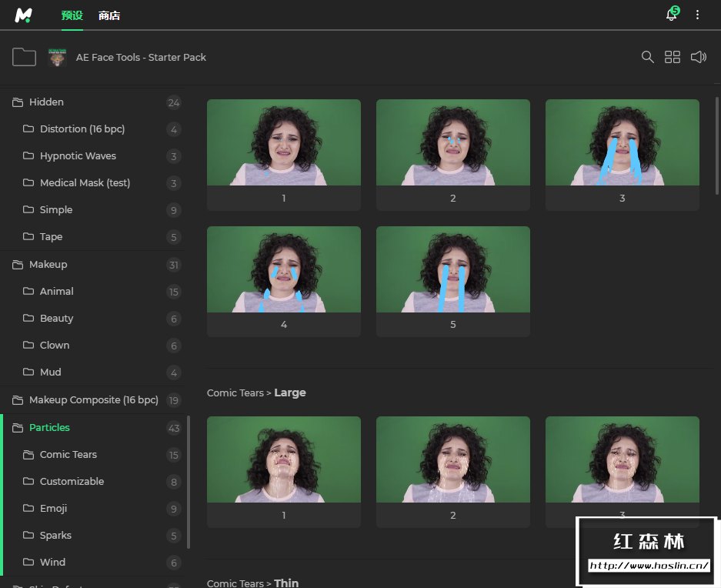721x588 pixels.
Task: Click the large folder icon beside pack name
Action: click(x=25, y=57)
